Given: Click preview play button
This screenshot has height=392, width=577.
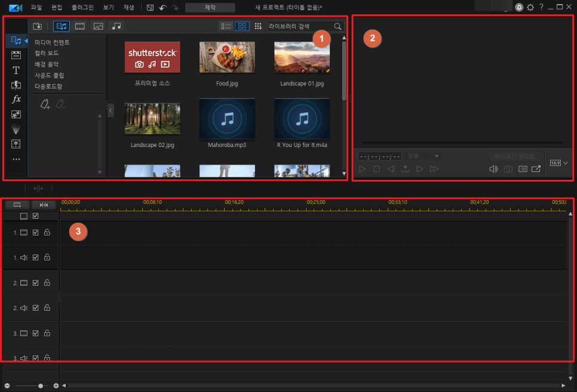Looking at the screenshot, I should (x=362, y=169).
